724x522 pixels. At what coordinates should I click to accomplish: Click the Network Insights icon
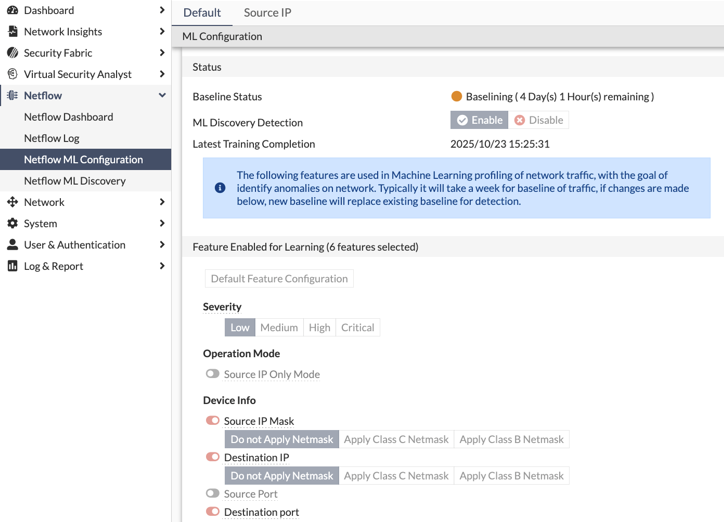12,32
